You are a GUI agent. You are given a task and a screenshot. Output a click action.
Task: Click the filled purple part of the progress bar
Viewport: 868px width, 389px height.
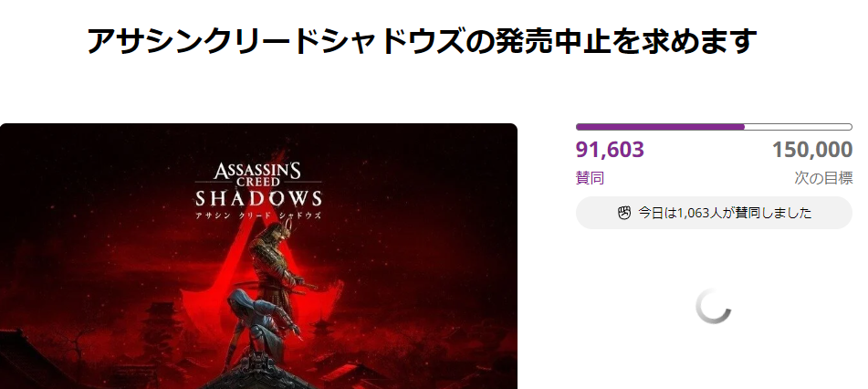point(661,127)
